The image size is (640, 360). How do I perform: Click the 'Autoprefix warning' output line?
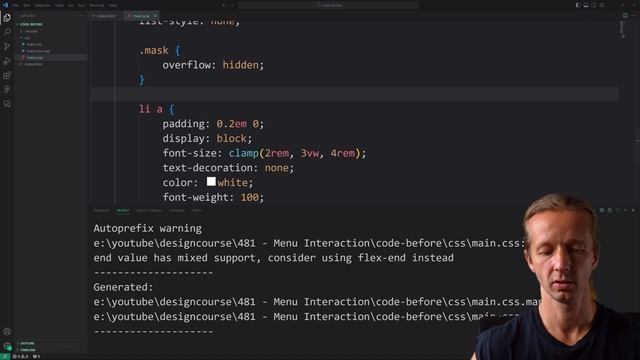pos(147,229)
